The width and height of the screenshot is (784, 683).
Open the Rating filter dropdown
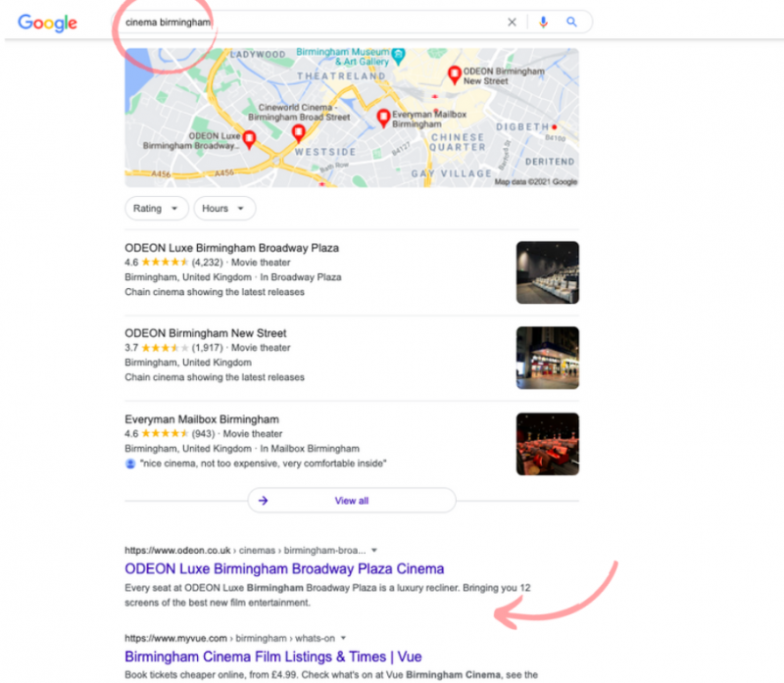157,209
